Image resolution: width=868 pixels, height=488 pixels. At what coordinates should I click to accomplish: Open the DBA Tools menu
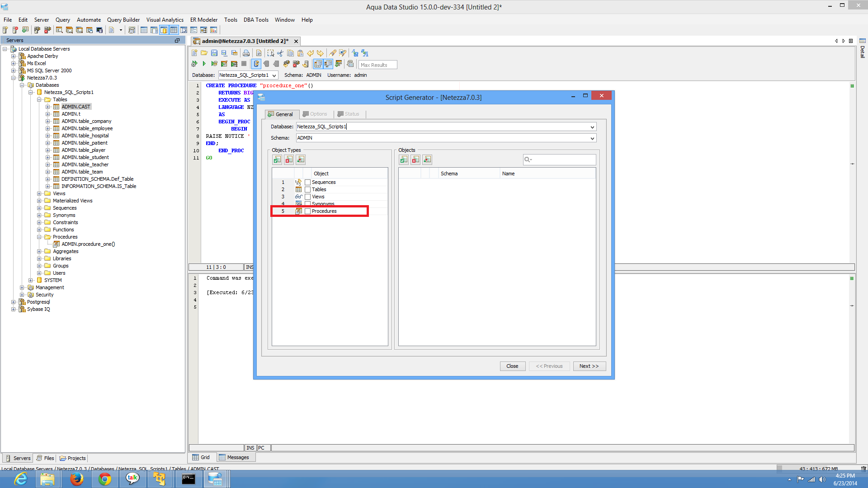256,20
